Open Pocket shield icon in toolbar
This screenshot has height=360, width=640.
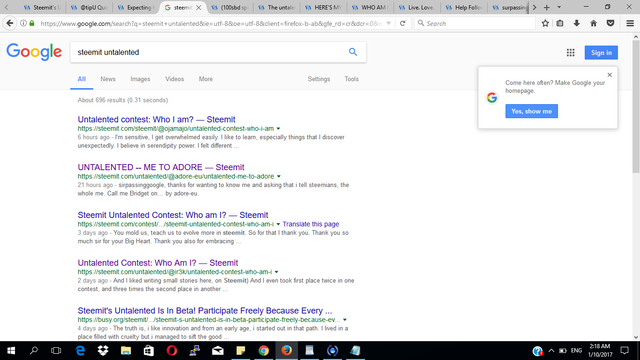click(611, 23)
